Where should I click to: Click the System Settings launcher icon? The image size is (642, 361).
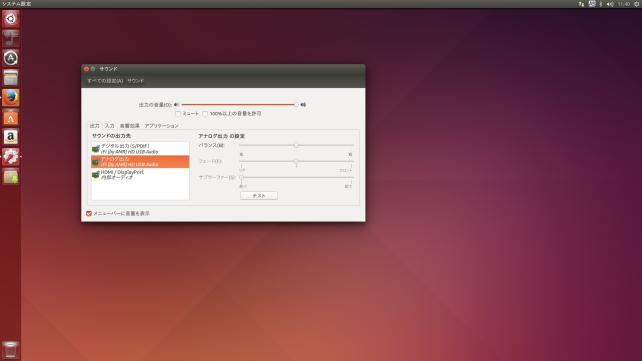coord(11,156)
